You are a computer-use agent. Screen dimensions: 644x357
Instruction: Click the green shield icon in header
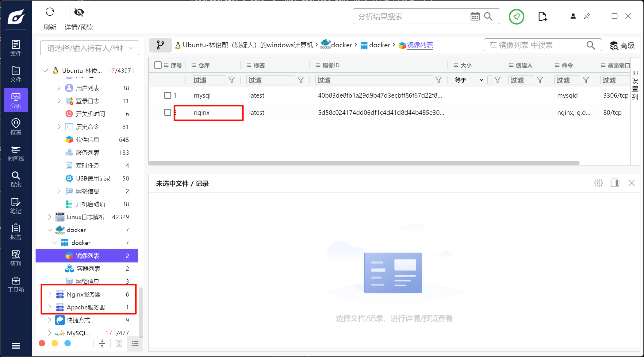tap(516, 17)
